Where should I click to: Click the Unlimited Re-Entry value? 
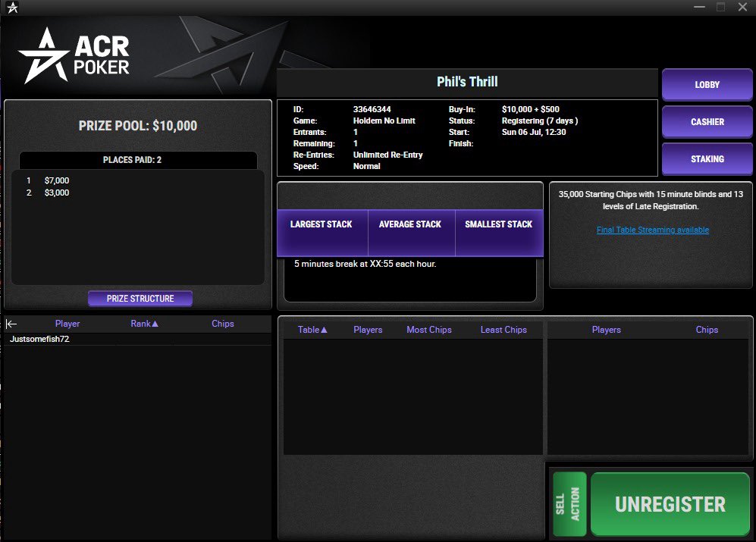tap(387, 155)
